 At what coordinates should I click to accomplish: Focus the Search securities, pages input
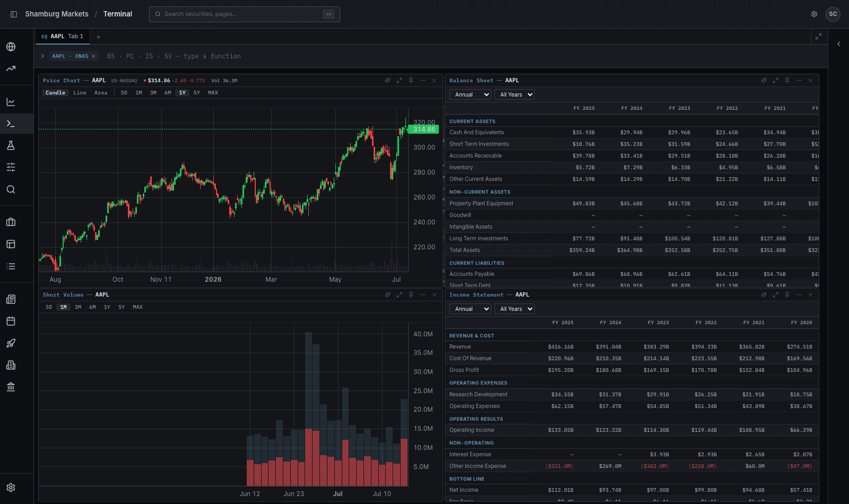(x=245, y=14)
